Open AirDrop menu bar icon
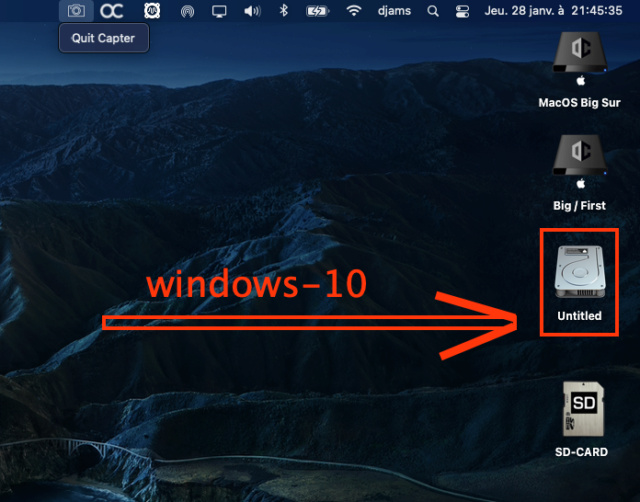This screenshot has width=640, height=502. 187,11
